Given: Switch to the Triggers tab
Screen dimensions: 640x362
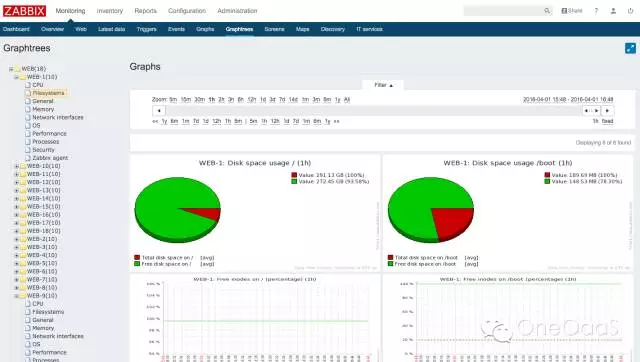Looking at the screenshot, I should [147, 29].
